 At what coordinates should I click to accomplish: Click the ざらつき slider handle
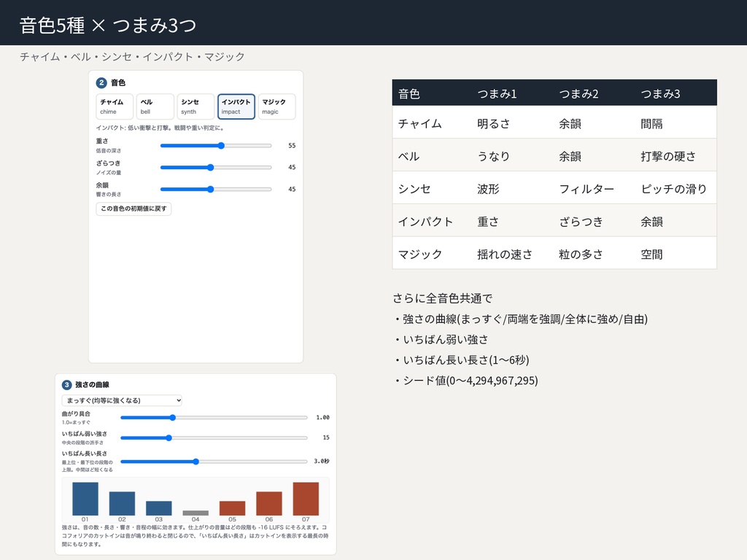[x=211, y=168]
